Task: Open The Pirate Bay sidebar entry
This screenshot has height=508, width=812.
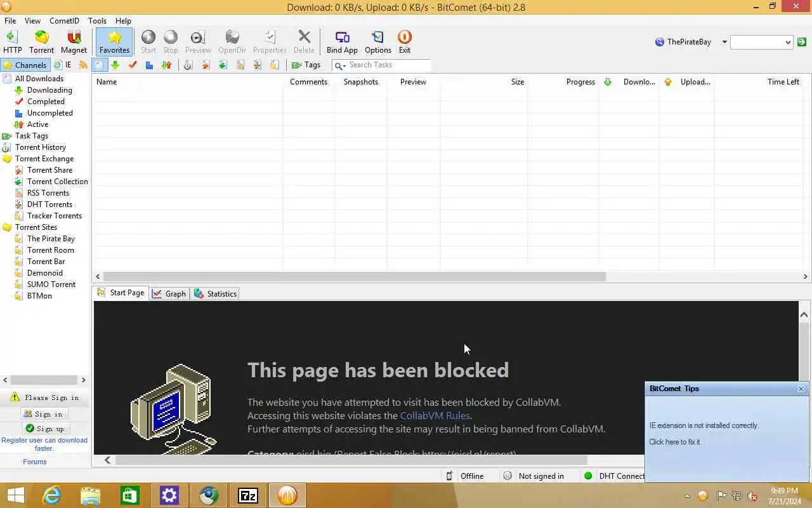Action: click(x=51, y=239)
